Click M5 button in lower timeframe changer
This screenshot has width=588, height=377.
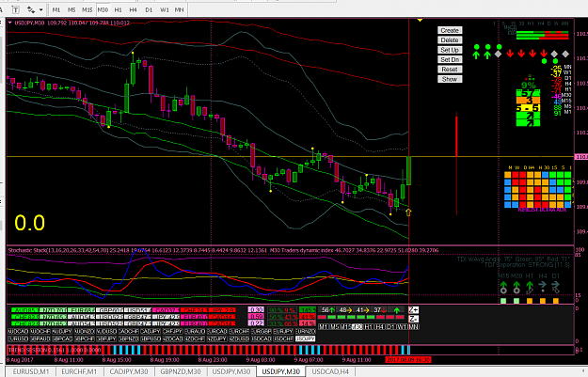335,327
